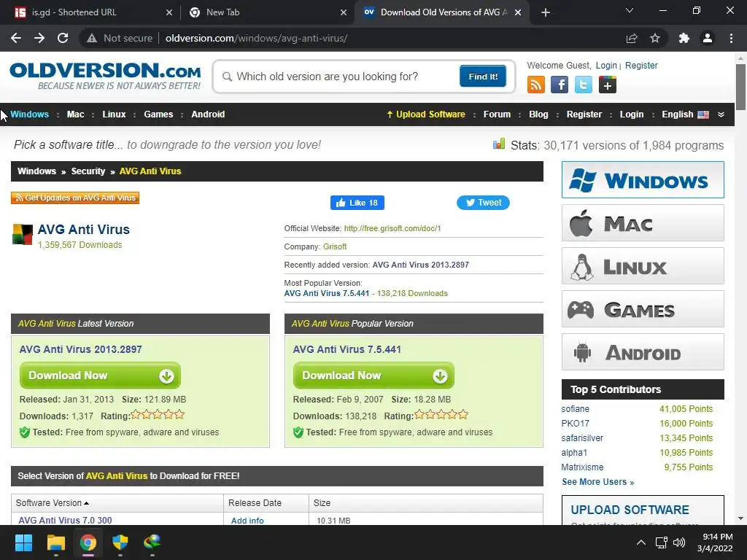
Task: Click the Mac platform banner
Action: click(643, 223)
